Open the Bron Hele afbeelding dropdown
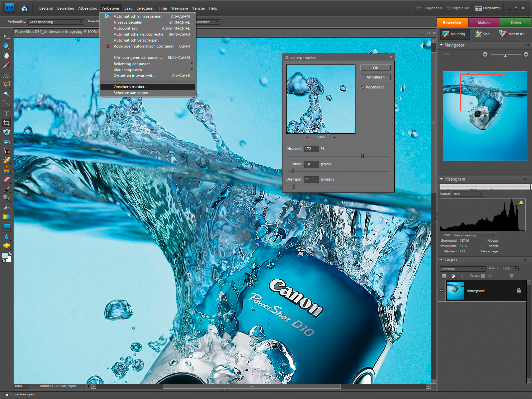532x399 pixels. pos(474,235)
